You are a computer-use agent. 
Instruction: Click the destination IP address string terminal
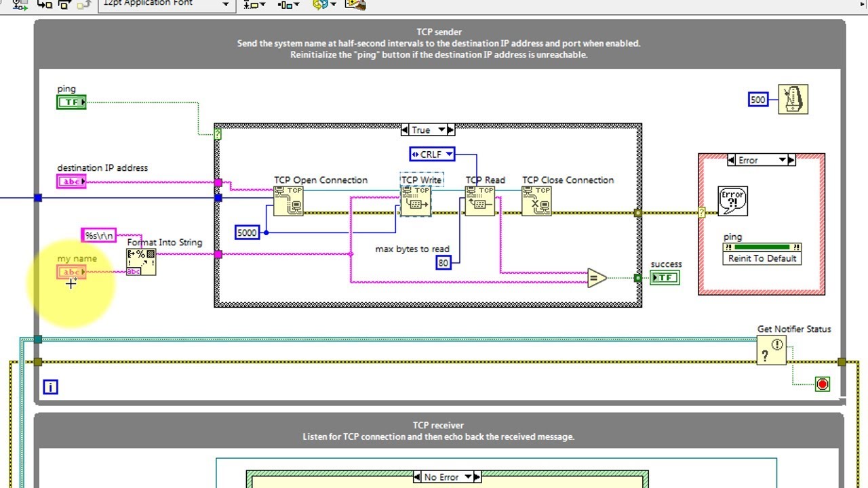(72, 181)
